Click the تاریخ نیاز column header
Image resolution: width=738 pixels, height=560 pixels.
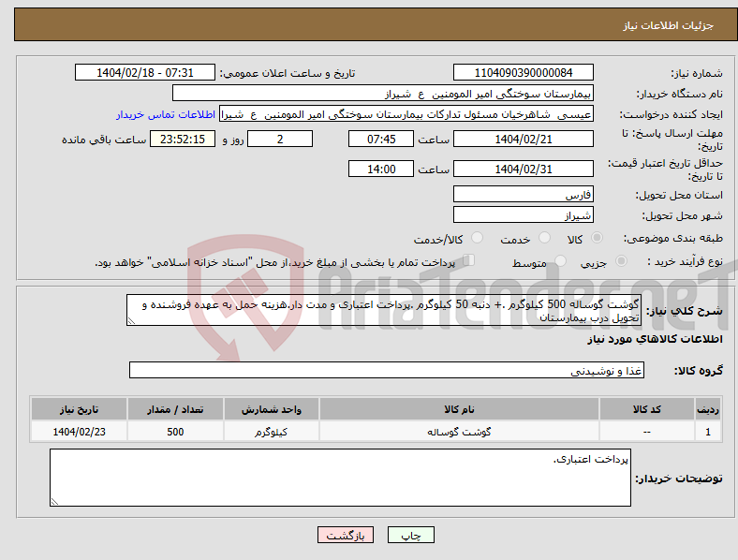(79, 409)
